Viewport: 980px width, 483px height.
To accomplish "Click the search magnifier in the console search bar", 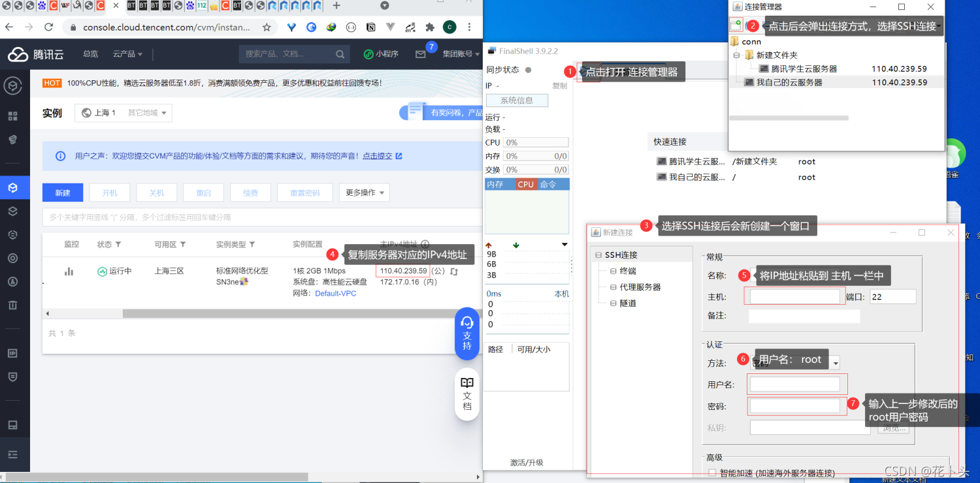I will tap(339, 54).
